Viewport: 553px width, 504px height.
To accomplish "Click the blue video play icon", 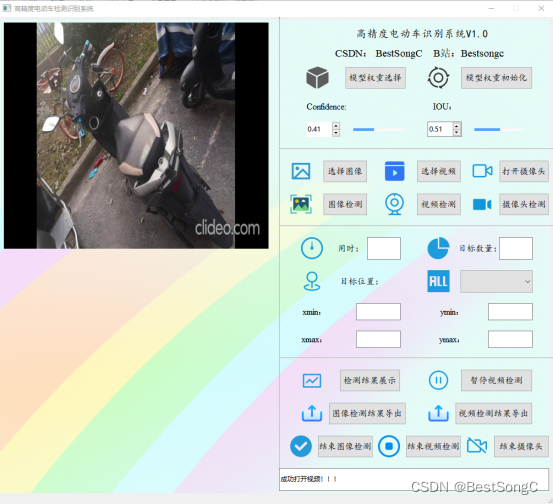I will pyautogui.click(x=395, y=171).
